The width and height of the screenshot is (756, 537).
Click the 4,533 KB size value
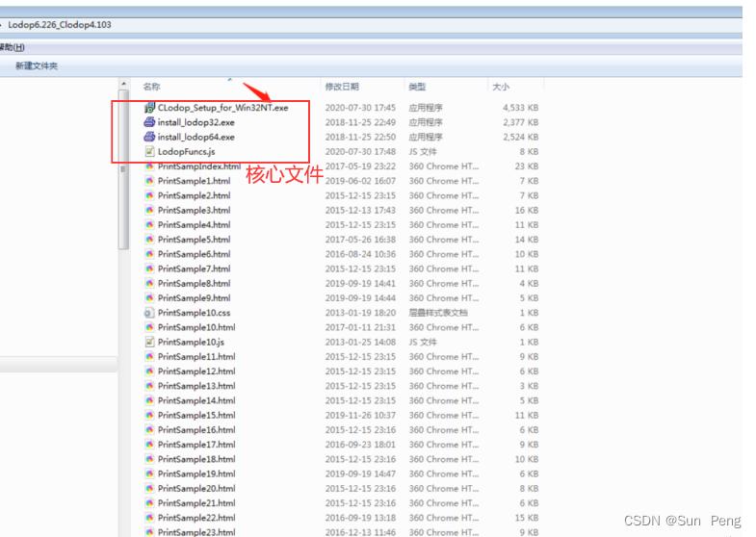521,108
